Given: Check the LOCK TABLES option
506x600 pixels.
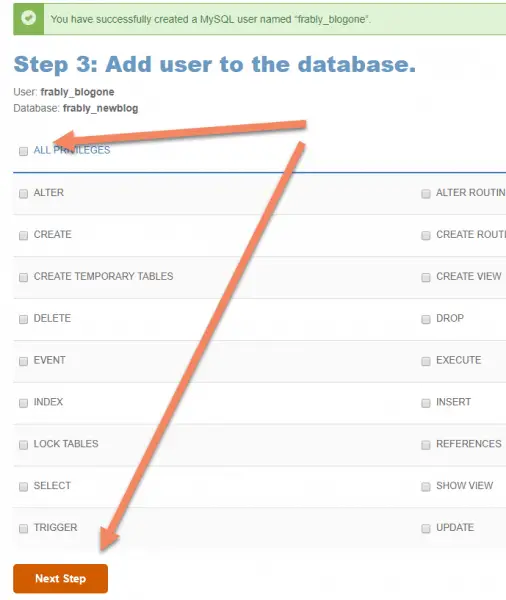Looking at the screenshot, I should [x=23, y=445].
